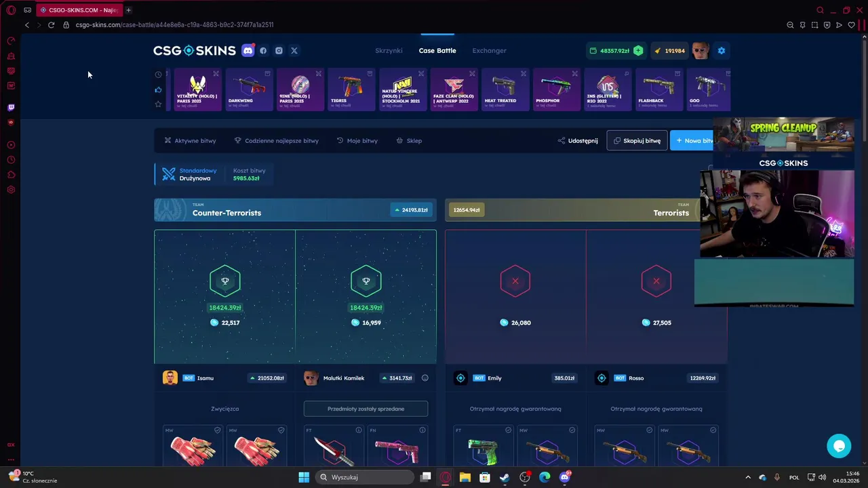Switch to Moje bitwy
Image resolution: width=868 pixels, height=488 pixels.
(x=357, y=140)
